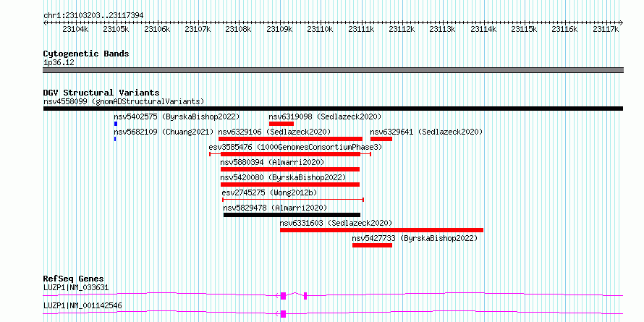Click the 23110k ruler tick label
Image resolution: width=644 pixels, height=322 pixels.
[320, 29]
